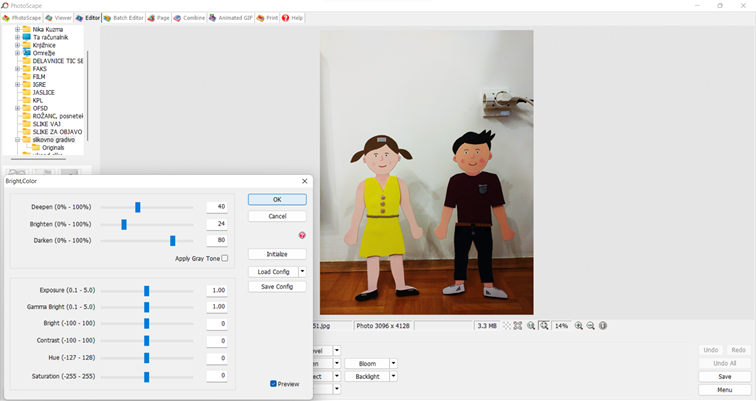Click the zoom out magnifier icon
Screen dimensions: 756x401
591,326
